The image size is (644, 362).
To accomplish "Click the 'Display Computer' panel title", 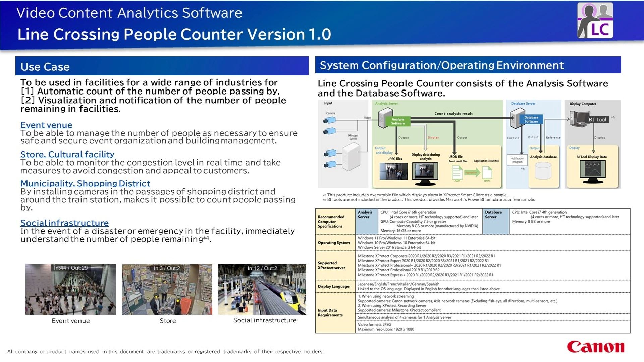I will click(x=583, y=104).
